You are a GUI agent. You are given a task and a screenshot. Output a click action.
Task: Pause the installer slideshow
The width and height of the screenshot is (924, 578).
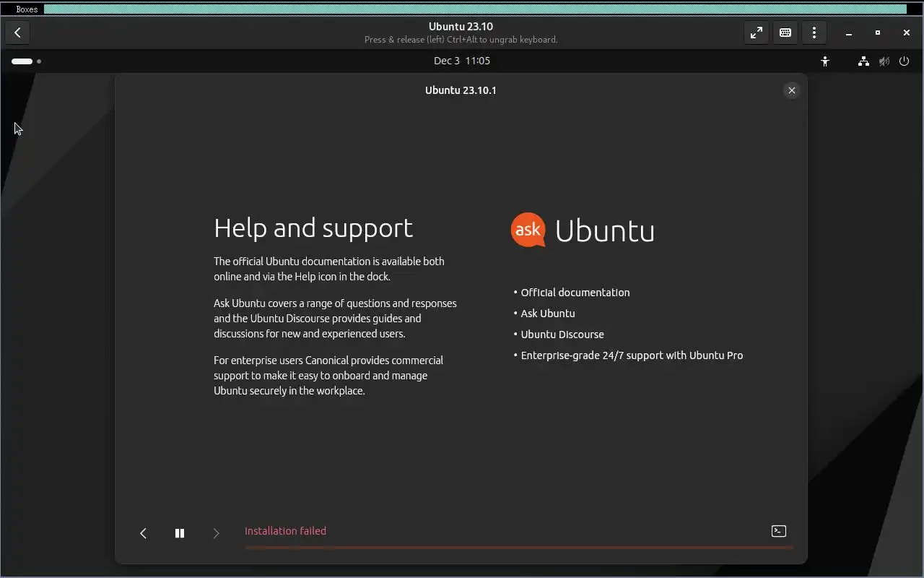pos(180,533)
